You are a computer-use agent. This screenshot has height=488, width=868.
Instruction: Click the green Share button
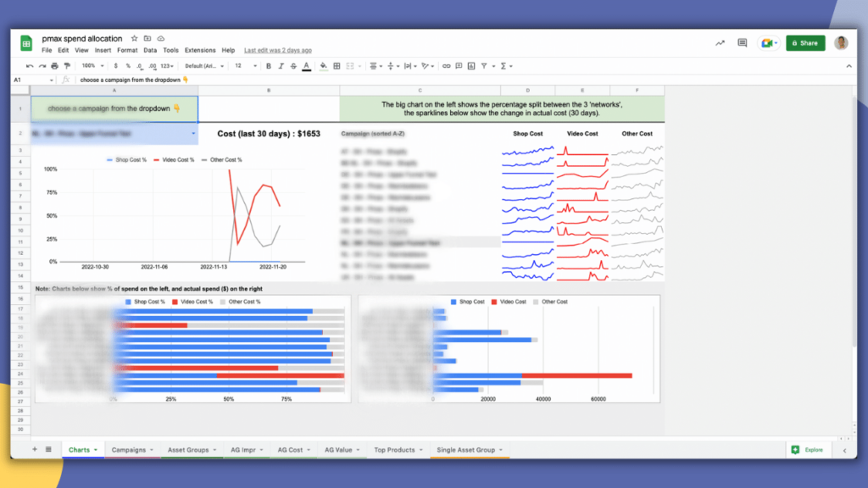point(805,42)
